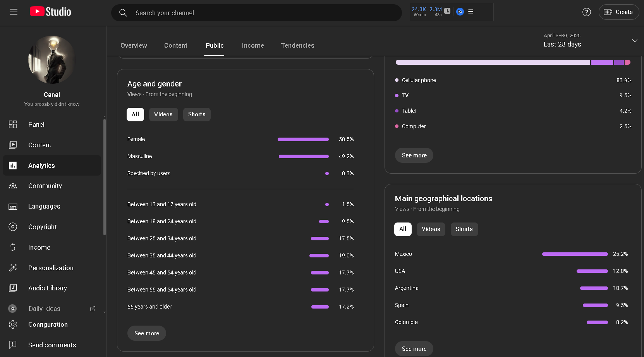Click See more under Age and gender
Viewport: 644px width, 357px height.
(147, 333)
